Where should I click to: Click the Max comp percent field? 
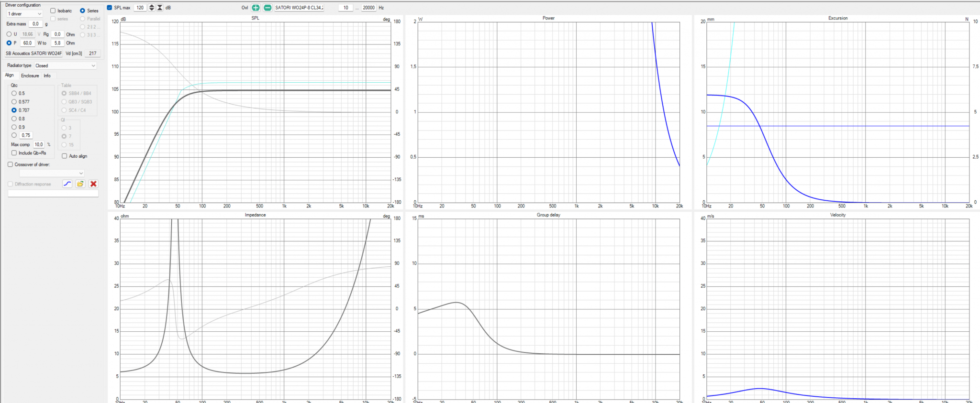39,144
